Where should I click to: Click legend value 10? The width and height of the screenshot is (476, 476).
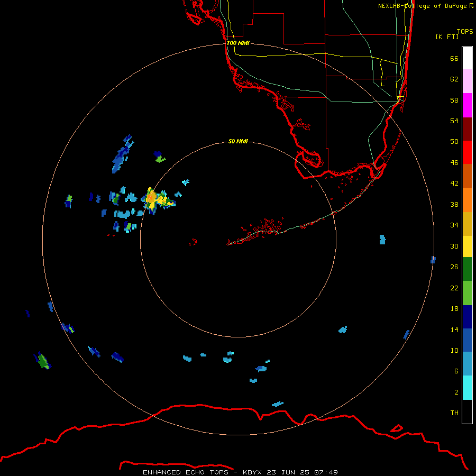coord(454,351)
